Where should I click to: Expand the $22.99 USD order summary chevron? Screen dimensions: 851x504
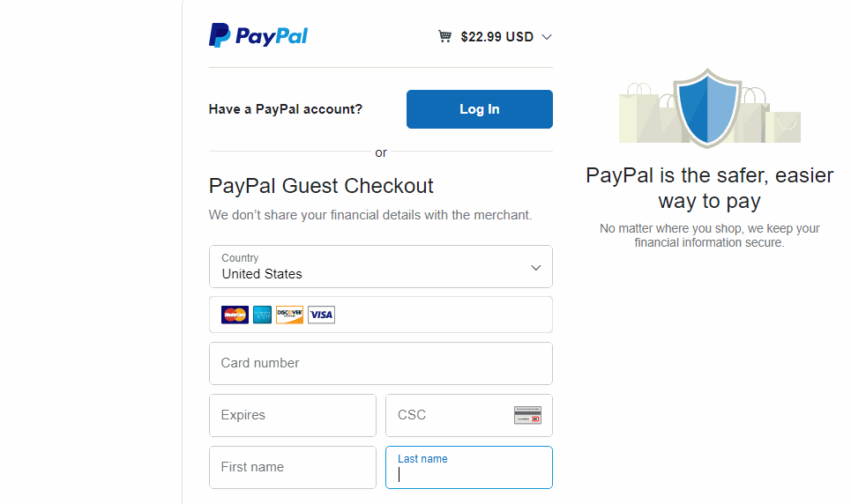(x=547, y=37)
